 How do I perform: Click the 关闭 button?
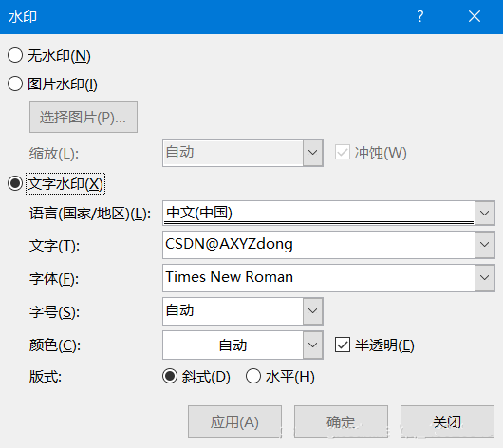(447, 421)
